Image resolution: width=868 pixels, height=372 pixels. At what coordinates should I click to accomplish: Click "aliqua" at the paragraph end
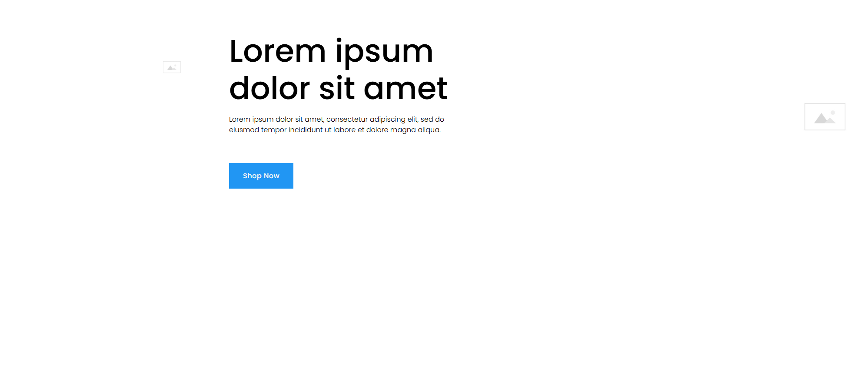click(x=429, y=130)
